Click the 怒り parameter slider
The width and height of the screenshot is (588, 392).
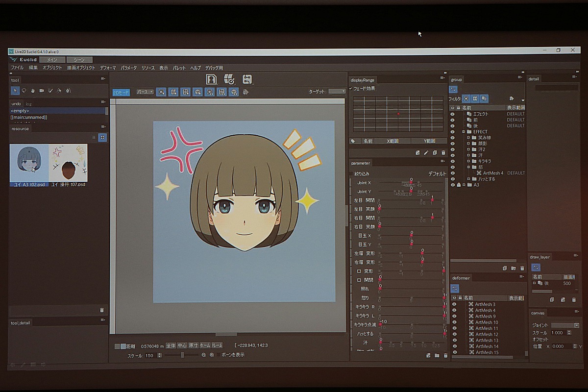tap(412, 298)
